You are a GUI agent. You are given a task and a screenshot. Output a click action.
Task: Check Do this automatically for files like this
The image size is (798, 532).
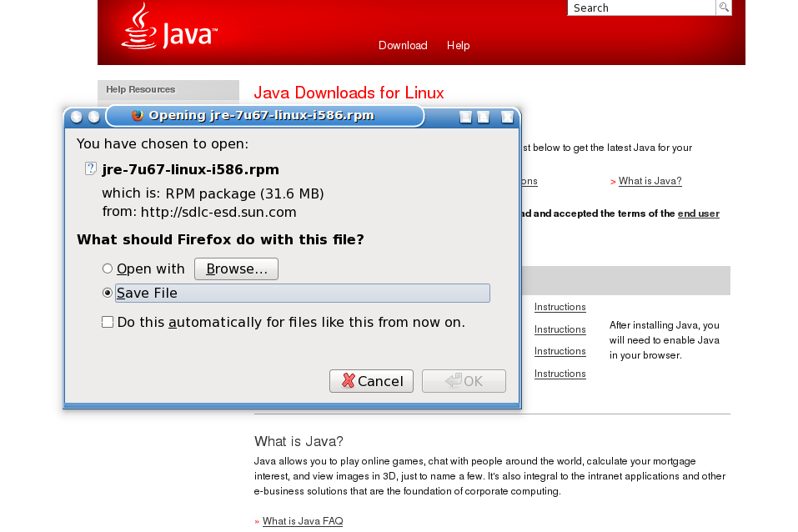tap(108, 322)
